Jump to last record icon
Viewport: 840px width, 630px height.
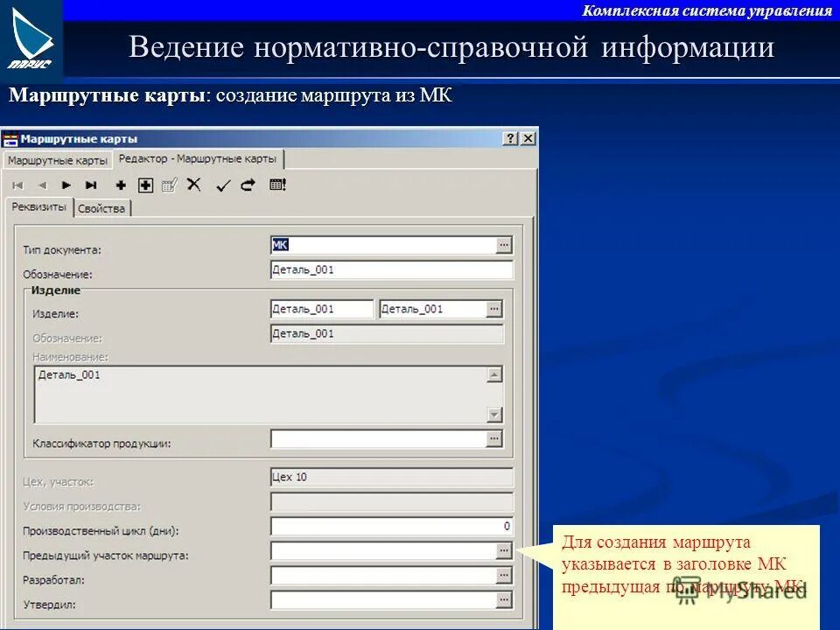(91, 185)
